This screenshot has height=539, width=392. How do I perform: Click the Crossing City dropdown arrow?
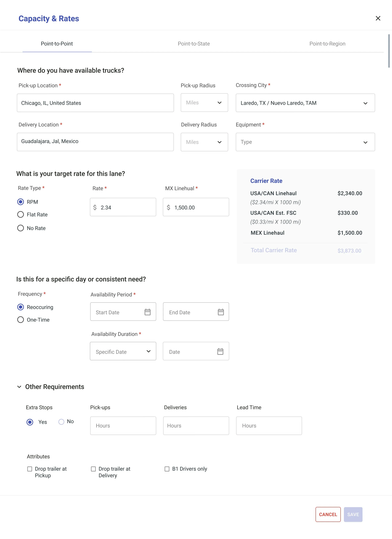[x=365, y=103]
